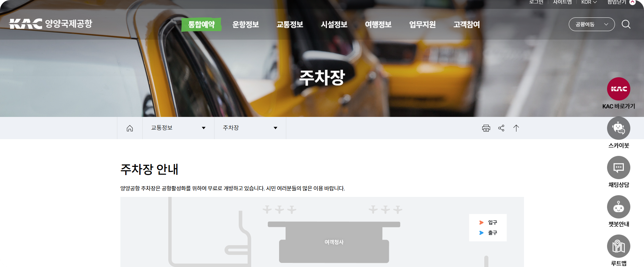
Task: Open the 교통정보 main menu
Action: (x=290, y=25)
